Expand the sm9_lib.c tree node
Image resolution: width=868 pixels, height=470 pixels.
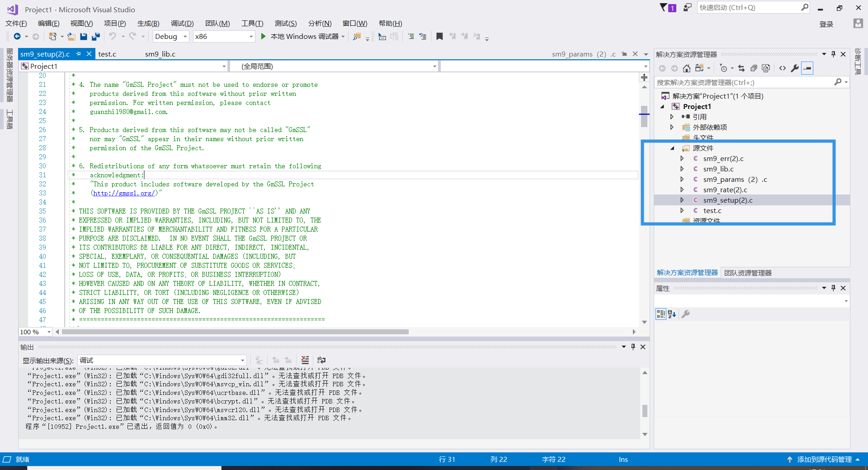coord(682,169)
